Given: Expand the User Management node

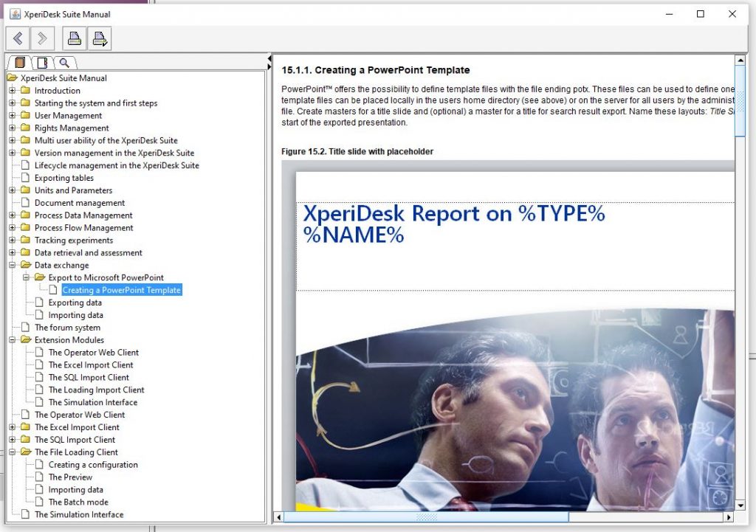Looking at the screenshot, I should pos(12,115).
